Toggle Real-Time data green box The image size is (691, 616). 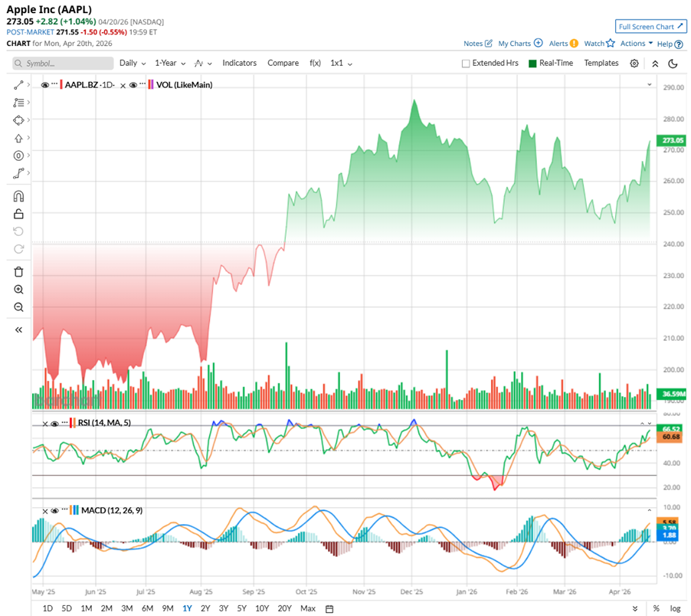pyautogui.click(x=532, y=64)
